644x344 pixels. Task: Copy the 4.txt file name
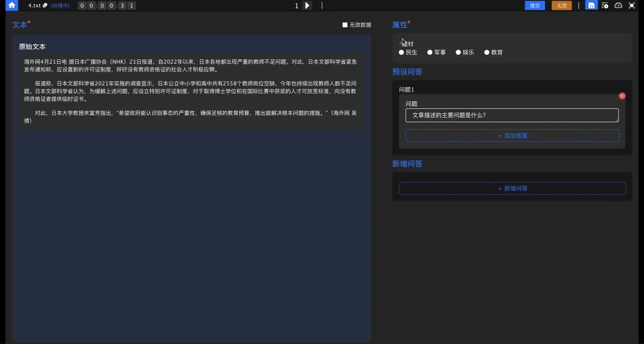click(45, 6)
